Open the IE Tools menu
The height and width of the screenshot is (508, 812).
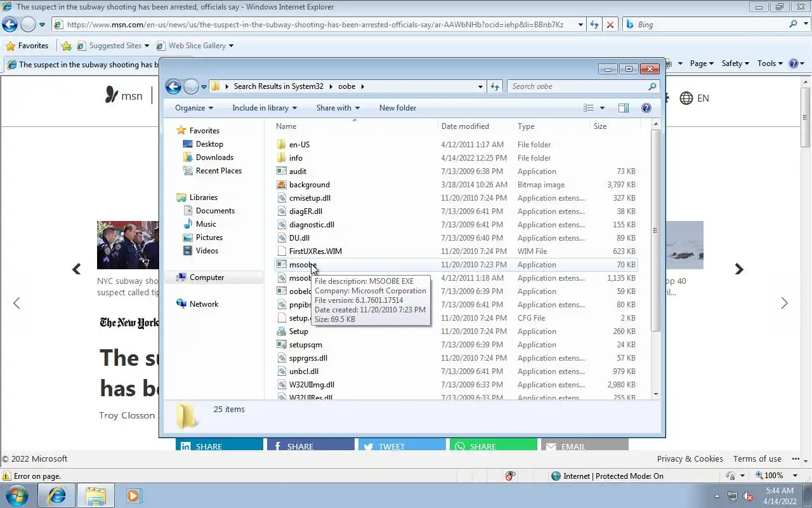coord(770,63)
